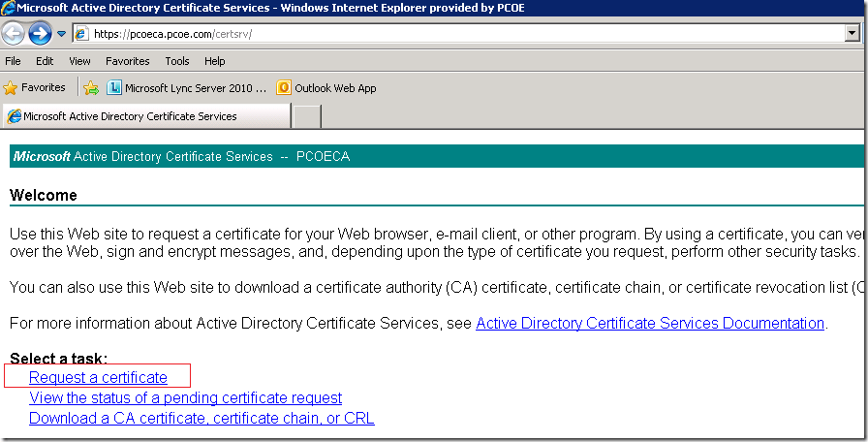This screenshot has width=868, height=442.
Task: Open the Help menu
Action: click(x=215, y=61)
